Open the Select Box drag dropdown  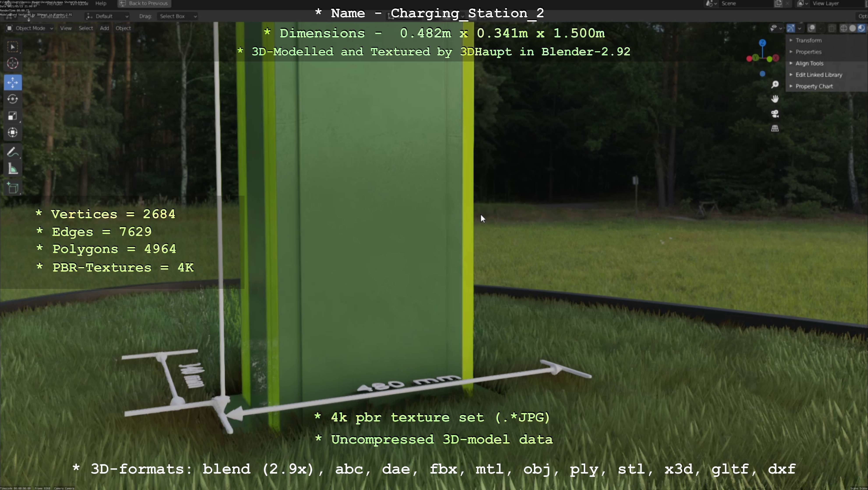(x=177, y=16)
